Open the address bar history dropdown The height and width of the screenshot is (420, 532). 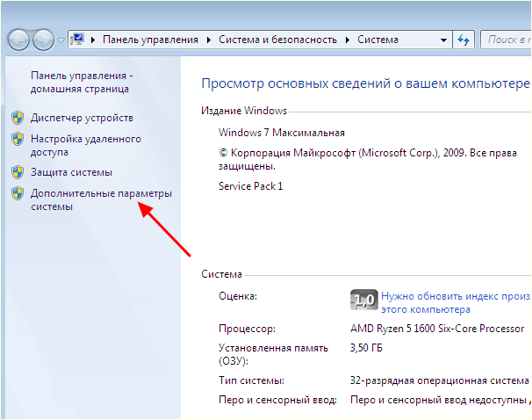pos(443,40)
